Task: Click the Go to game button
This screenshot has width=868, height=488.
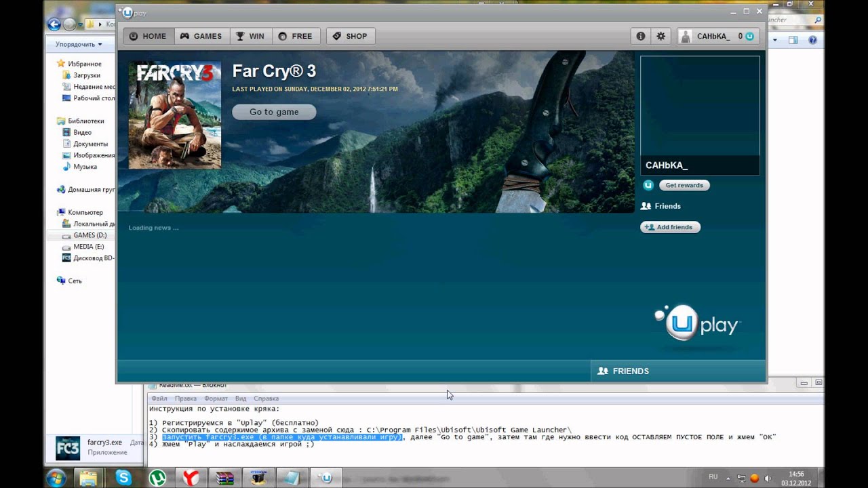Action: [274, 112]
